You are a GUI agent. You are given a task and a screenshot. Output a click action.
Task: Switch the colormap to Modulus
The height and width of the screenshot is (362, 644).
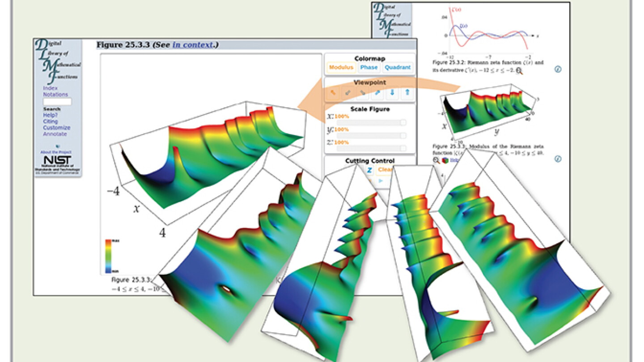(x=341, y=67)
